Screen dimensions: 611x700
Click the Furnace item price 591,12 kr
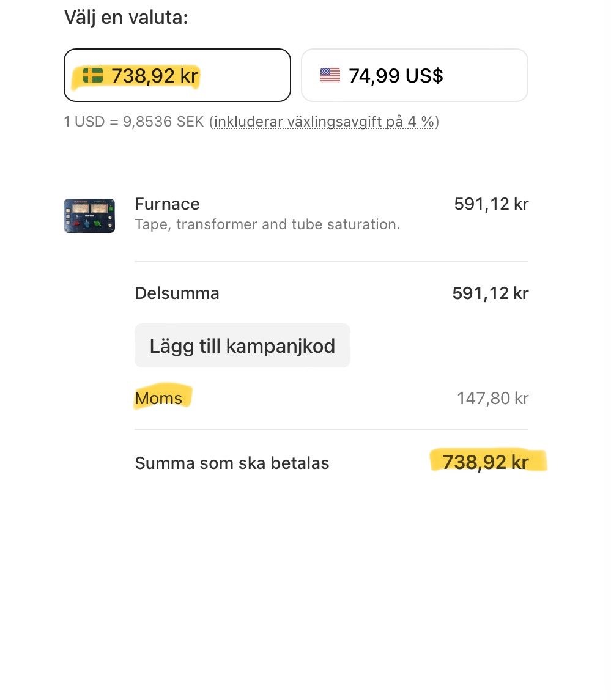pos(491,204)
